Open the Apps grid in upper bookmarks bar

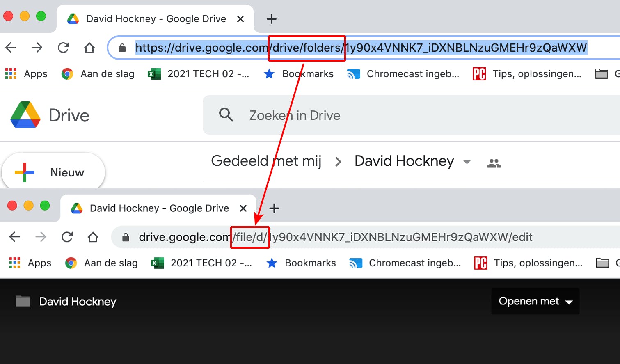(x=11, y=74)
